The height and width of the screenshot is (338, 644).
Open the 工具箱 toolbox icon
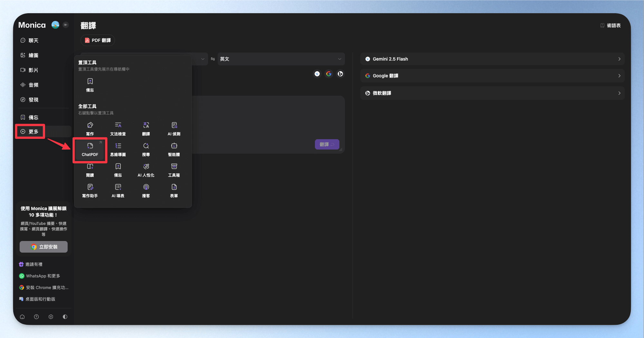click(x=174, y=170)
